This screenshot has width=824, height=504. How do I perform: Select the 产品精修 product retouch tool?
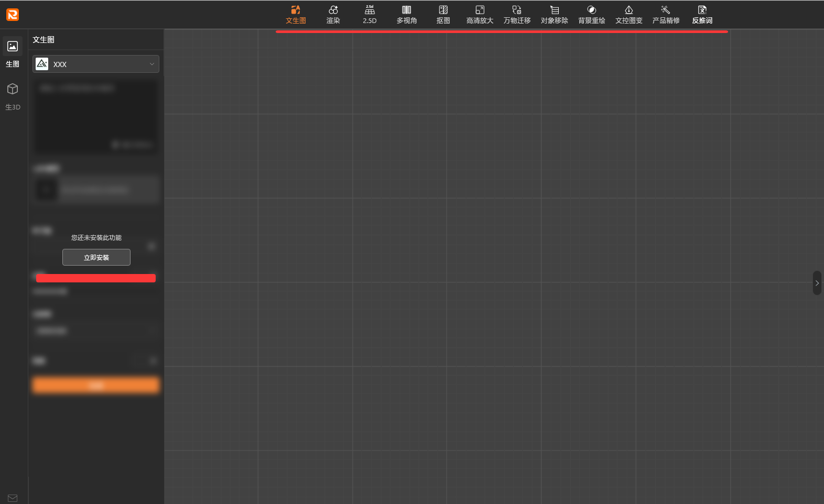[666, 15]
